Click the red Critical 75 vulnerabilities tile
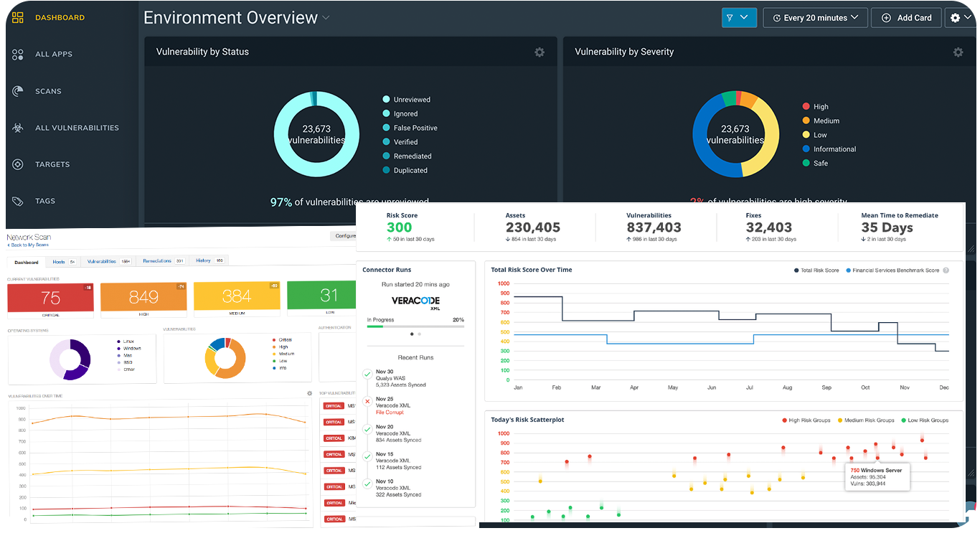980x551 pixels. coord(50,298)
